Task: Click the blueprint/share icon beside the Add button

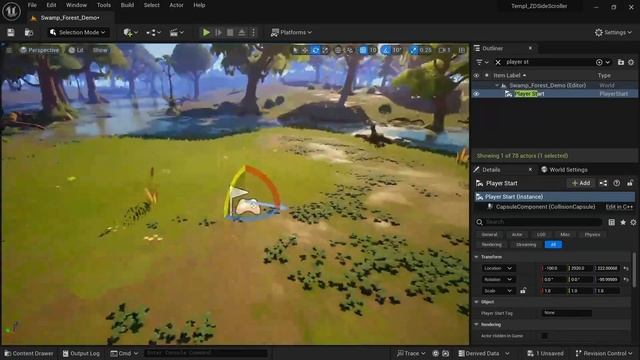Action: (603, 183)
